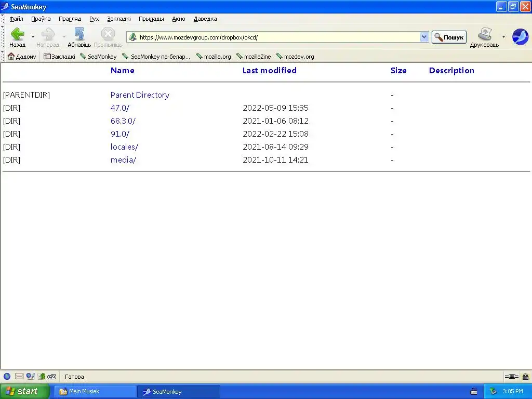The height and width of the screenshot is (399, 532).
Task: Click the Address Book icon in status bar
Action: [x=42, y=376]
